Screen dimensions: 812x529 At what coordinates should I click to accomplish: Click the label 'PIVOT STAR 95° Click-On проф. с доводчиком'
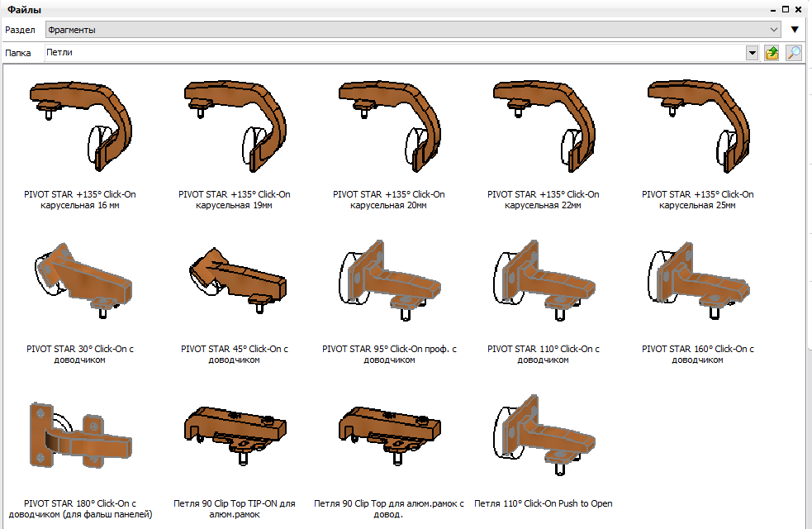[x=389, y=354]
